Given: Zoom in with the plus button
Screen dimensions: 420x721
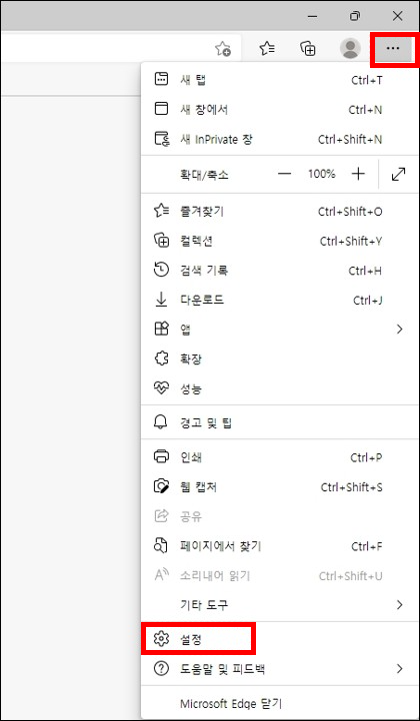Looking at the screenshot, I should [357, 174].
